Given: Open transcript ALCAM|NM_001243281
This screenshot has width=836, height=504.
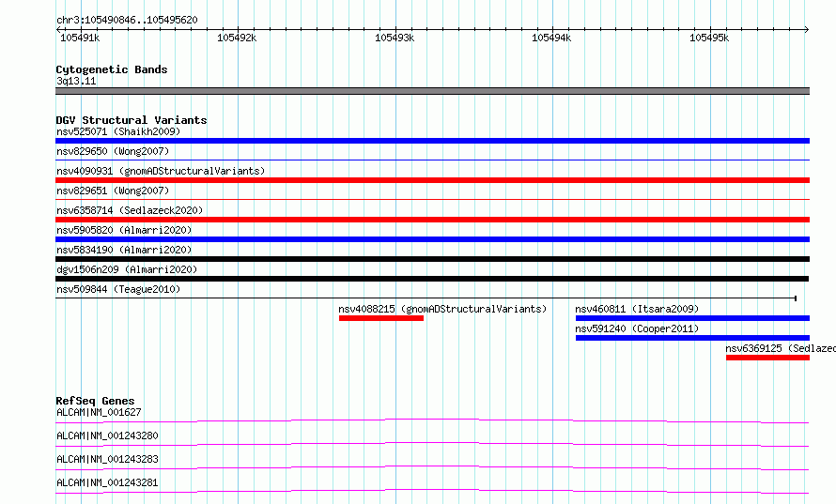Looking at the screenshot, I should coord(107,482).
